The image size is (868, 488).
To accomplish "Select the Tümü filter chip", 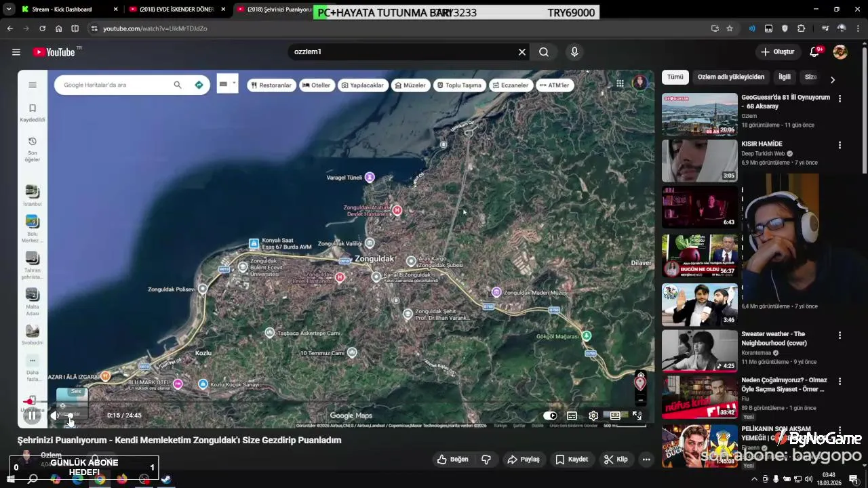I will coord(675,77).
